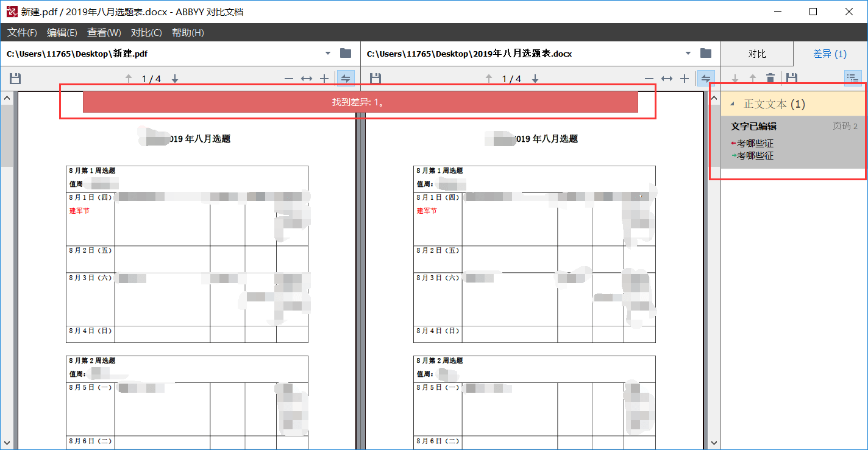Delete the selected difference with trash icon
868x450 pixels.
tap(770, 78)
